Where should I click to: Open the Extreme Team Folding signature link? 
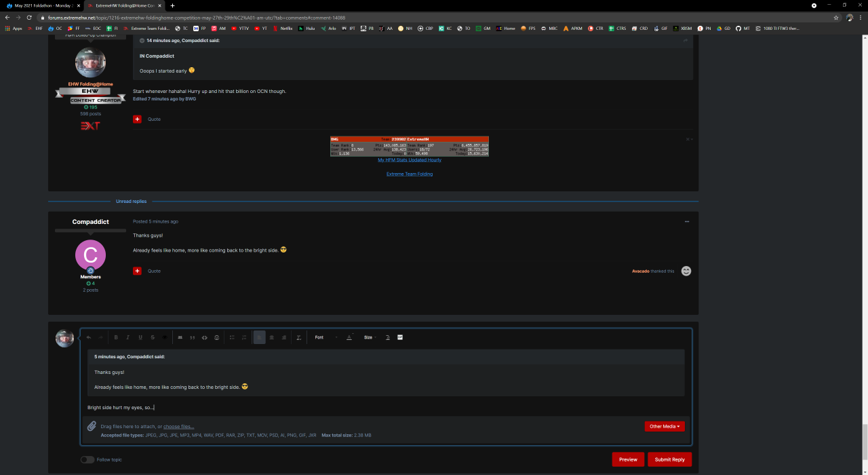pos(410,174)
